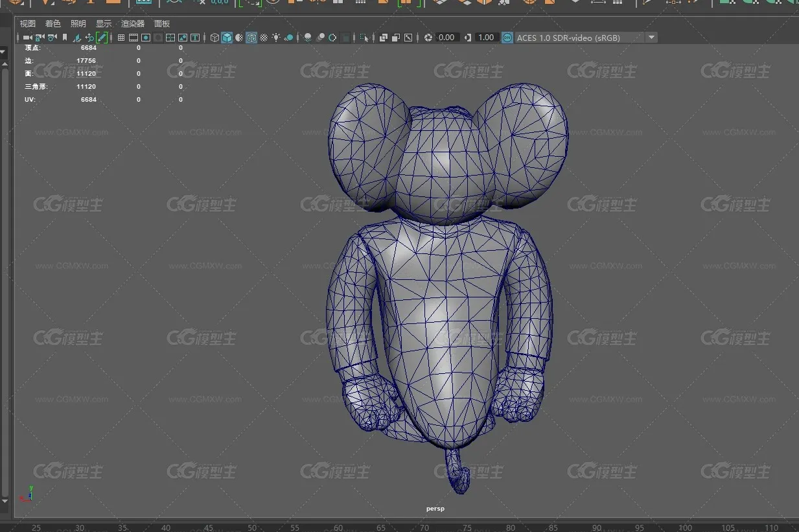Toggle the XRay Joints icon
Screen dimensions: 799x532
tap(408, 38)
